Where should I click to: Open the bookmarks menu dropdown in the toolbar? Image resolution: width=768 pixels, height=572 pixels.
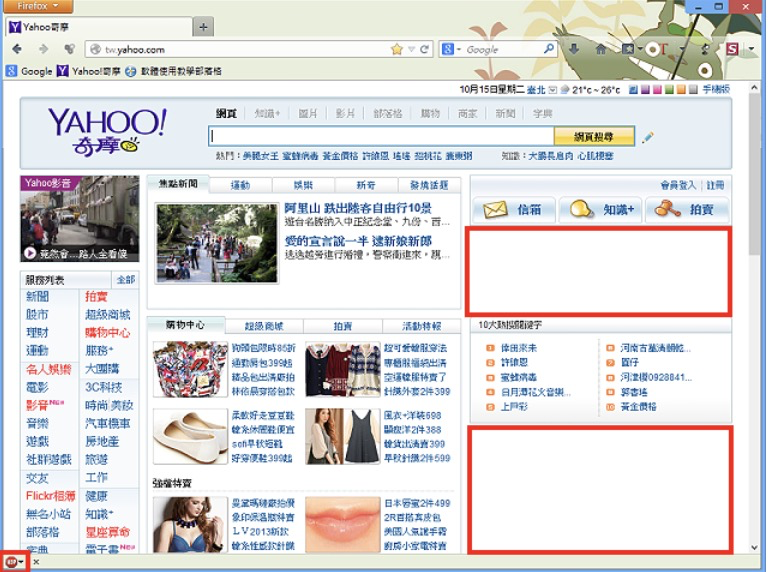(x=639, y=48)
